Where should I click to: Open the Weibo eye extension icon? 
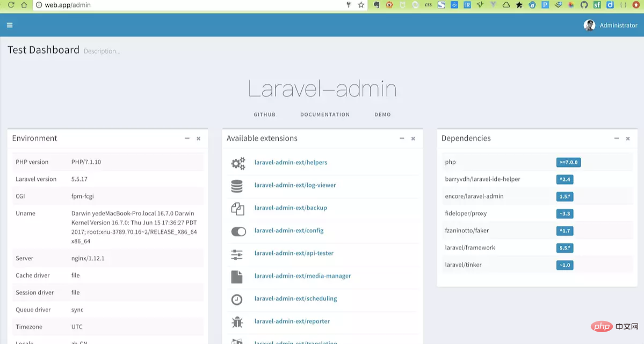[x=389, y=5]
